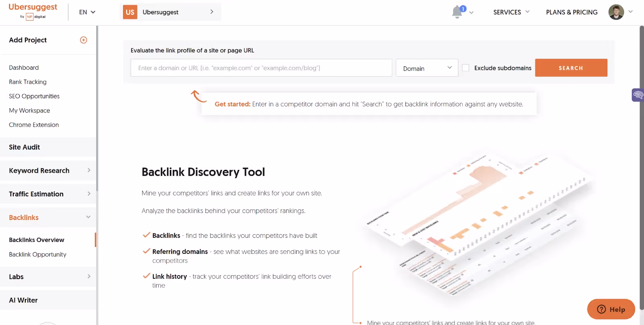The image size is (644, 325).
Task: Focus the domain or URL input field
Action: click(261, 68)
